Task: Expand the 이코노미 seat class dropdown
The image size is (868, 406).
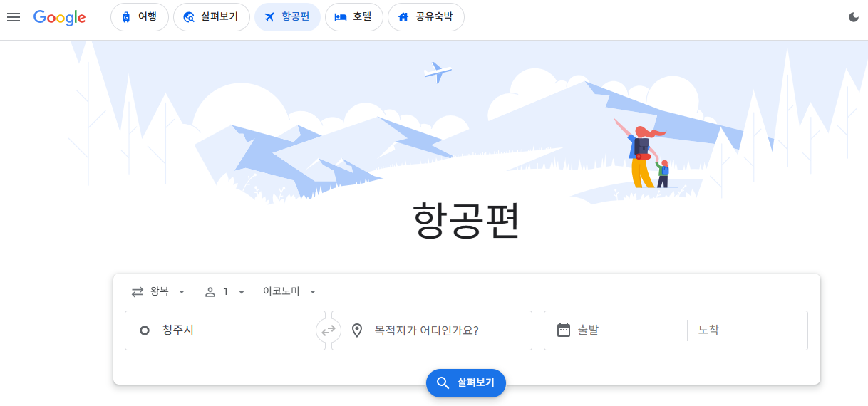Action: pos(289,292)
